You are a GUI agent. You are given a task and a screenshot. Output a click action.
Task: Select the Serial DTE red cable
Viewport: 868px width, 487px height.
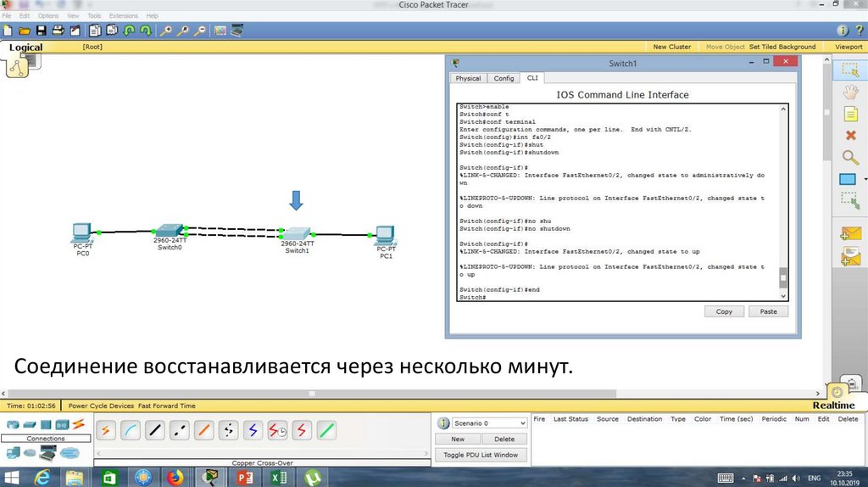302,430
